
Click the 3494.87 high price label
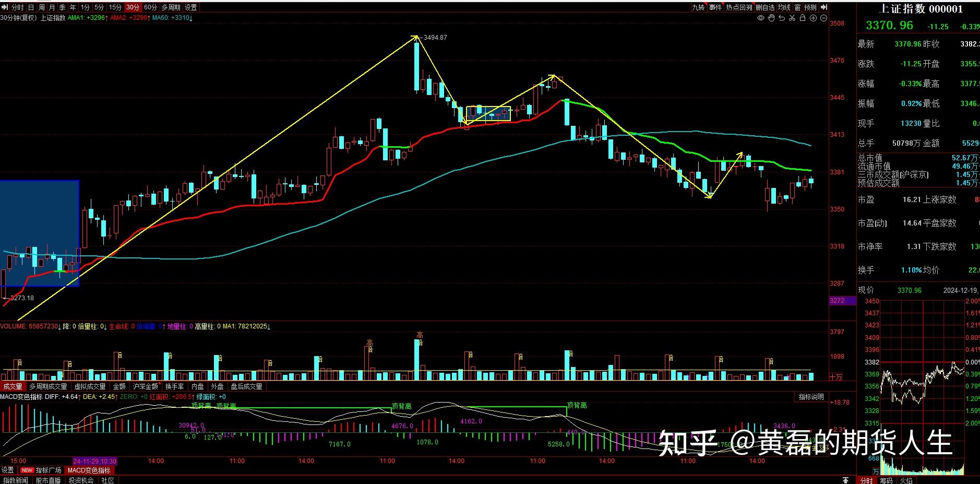pyautogui.click(x=435, y=38)
